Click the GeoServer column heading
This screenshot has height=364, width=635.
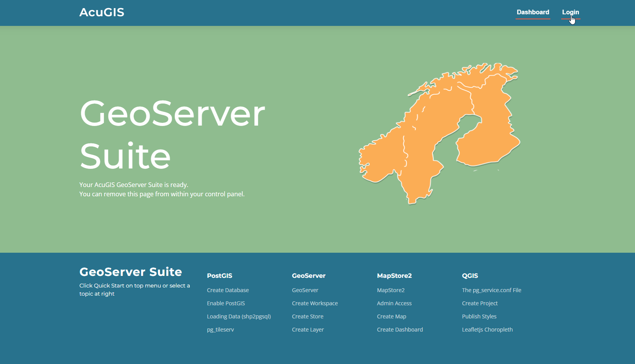(308, 276)
